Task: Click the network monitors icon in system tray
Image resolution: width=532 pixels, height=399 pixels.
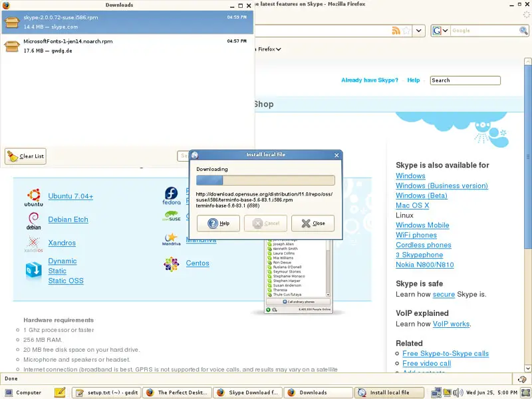Action: (436, 392)
